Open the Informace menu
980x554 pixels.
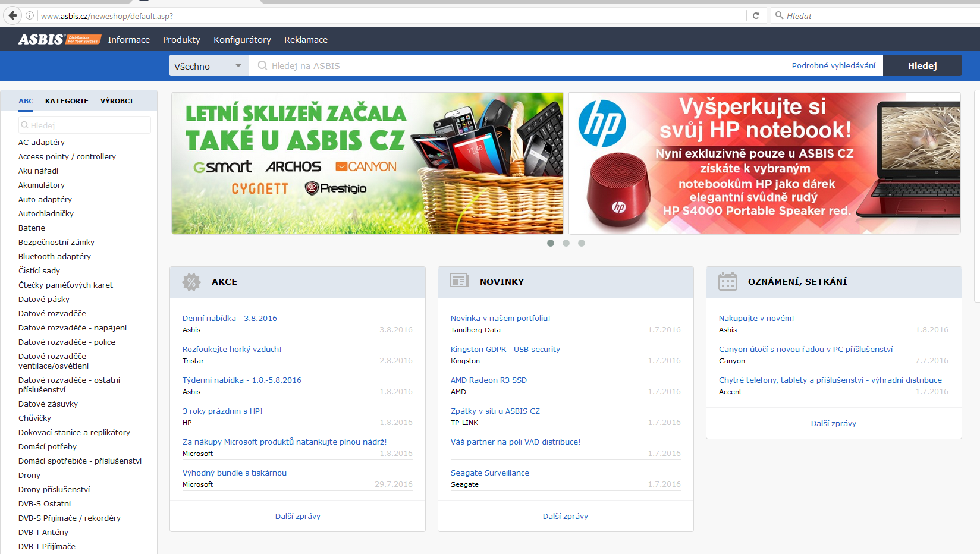(x=129, y=40)
